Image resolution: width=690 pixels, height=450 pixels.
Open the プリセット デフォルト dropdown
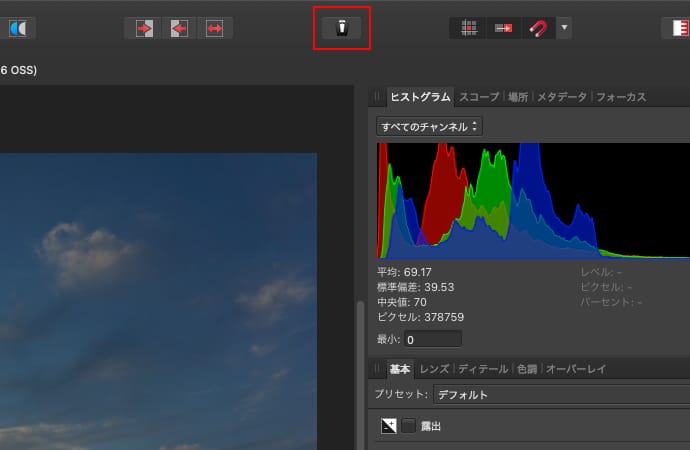tap(560, 395)
